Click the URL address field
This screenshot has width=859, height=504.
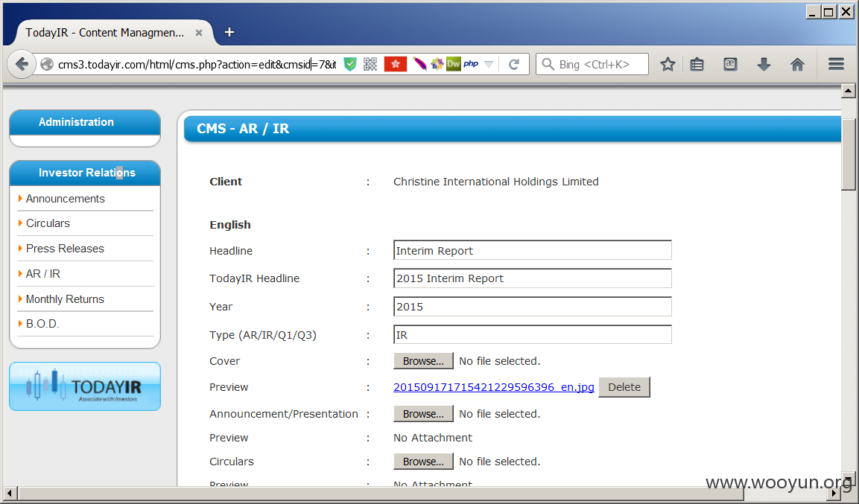[197, 65]
